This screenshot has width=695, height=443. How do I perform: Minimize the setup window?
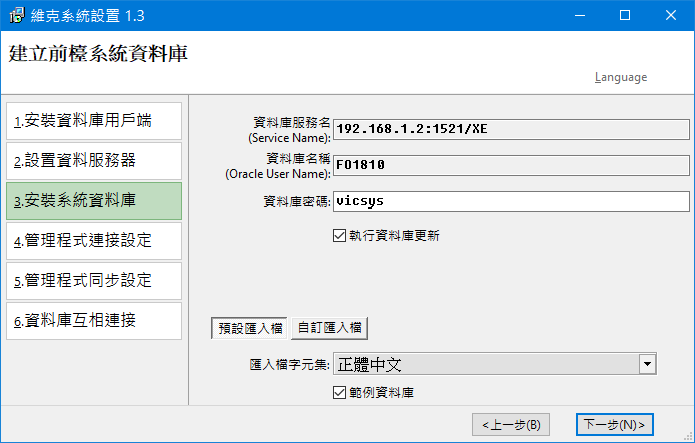tap(579, 16)
